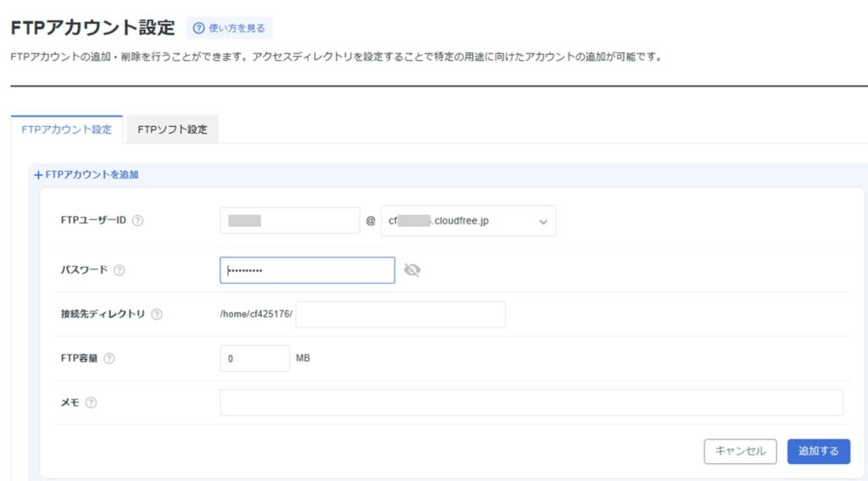Viewport: 868px width, 481px height.
Task: Open the cloudfree.jp domain dropdown
Action: click(468, 221)
